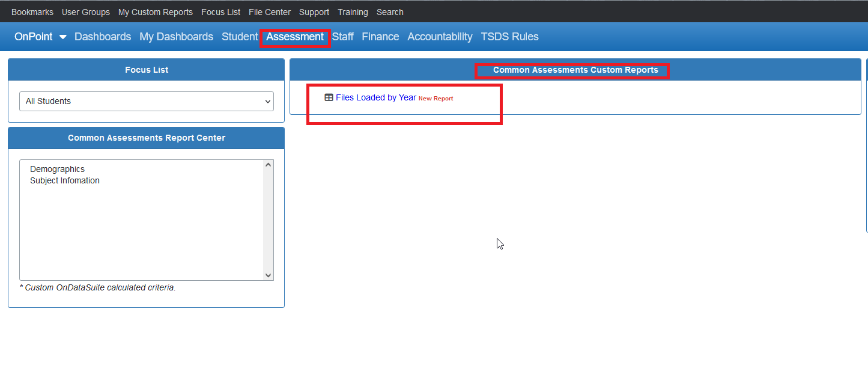The height and width of the screenshot is (374, 868).
Task: Navigate to the Staff section
Action: 342,37
